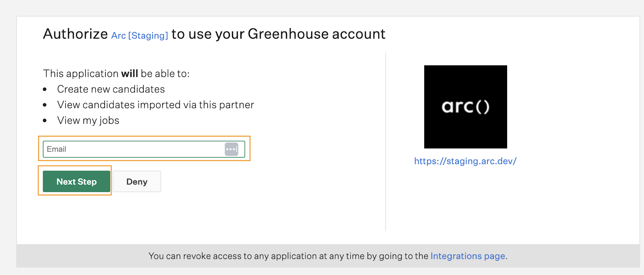Click 'View candidates imported via this partner' text
This screenshot has width=644, height=275.
[155, 105]
